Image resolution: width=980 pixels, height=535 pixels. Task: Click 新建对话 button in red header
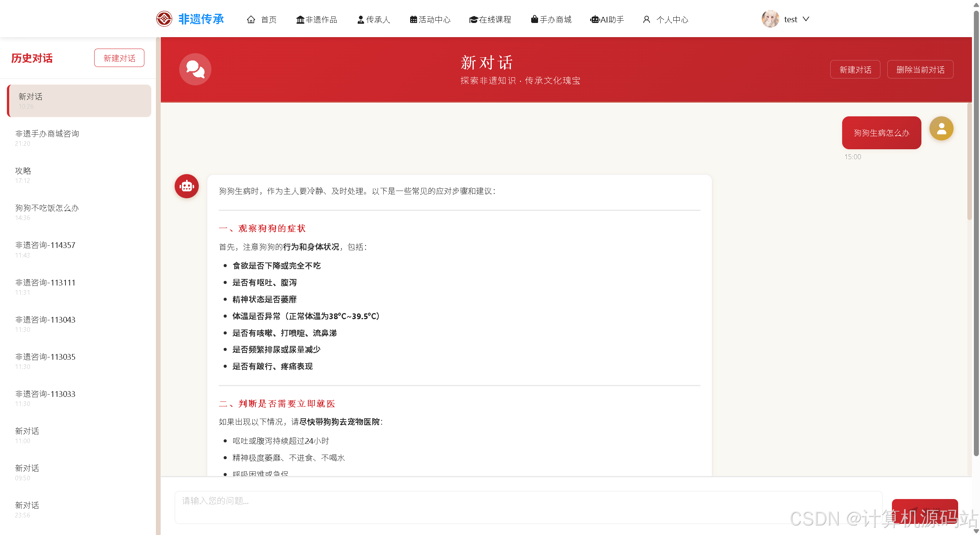coord(855,69)
